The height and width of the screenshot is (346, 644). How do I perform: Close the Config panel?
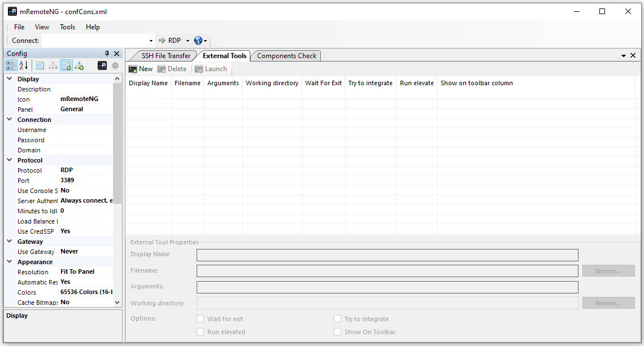pyautogui.click(x=116, y=54)
